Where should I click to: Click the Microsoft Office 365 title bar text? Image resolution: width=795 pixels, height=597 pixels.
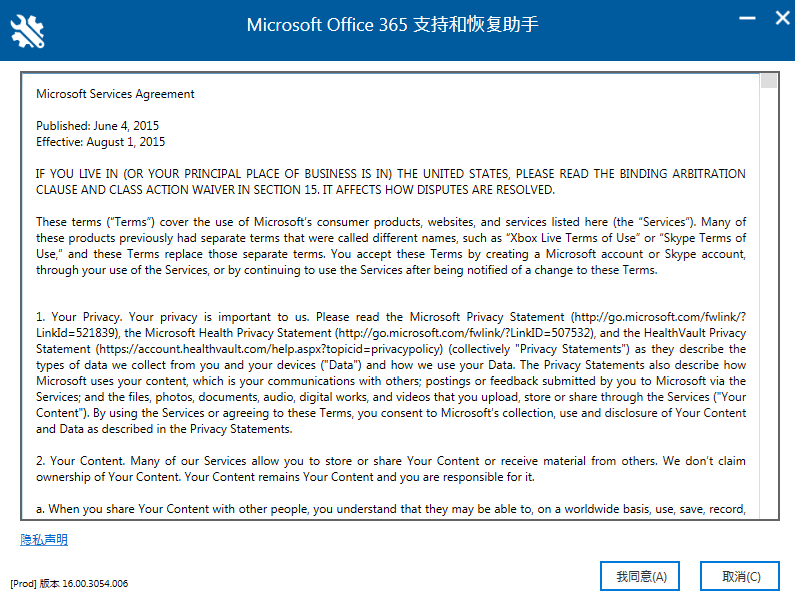(392, 24)
